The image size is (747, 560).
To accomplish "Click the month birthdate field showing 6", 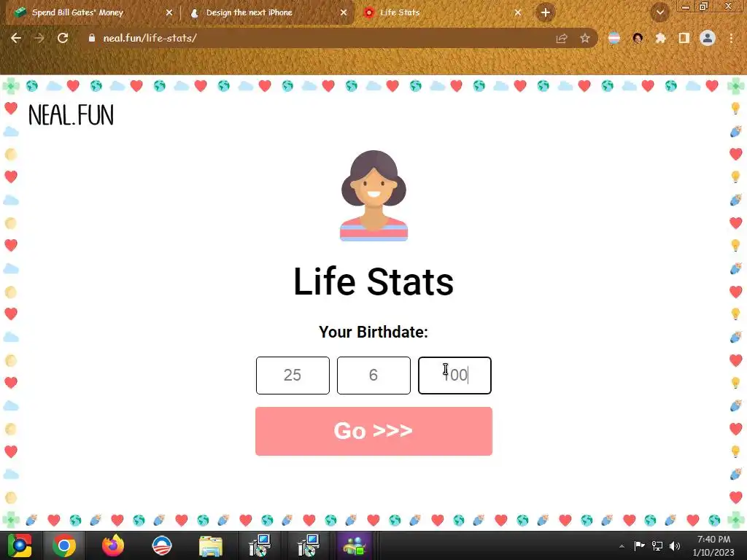I will tap(373, 376).
